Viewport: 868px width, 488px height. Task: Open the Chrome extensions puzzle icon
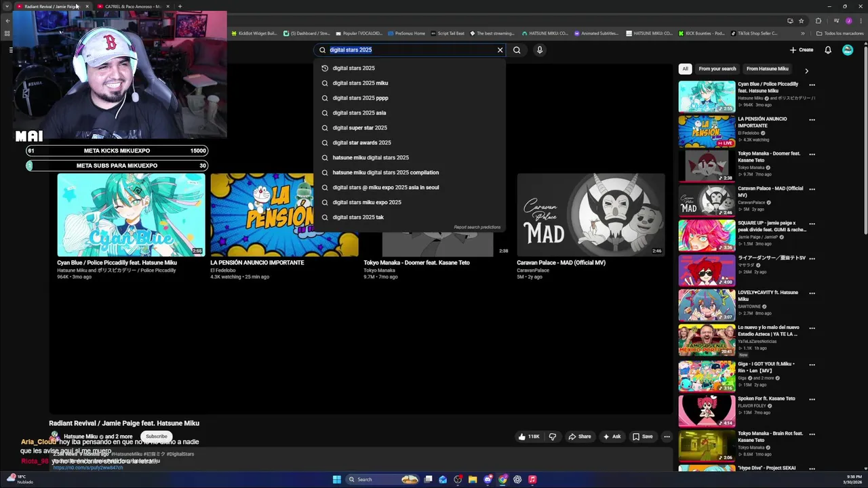[818, 20]
